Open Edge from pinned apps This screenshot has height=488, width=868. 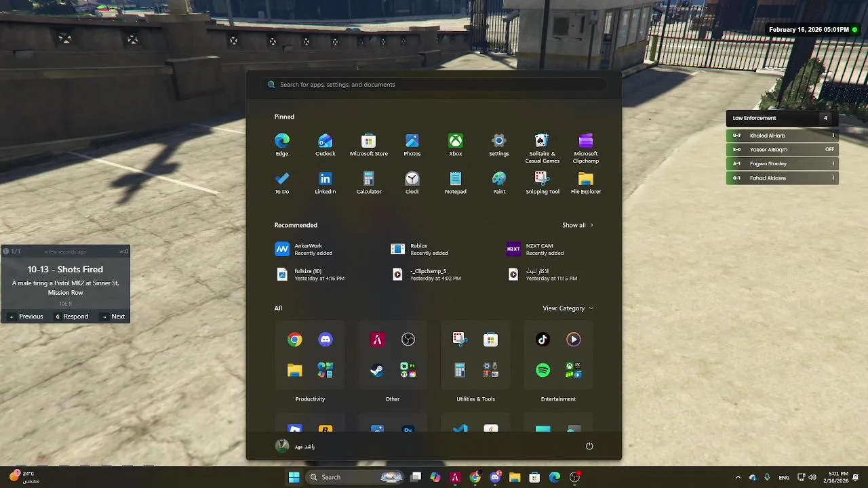tap(282, 144)
